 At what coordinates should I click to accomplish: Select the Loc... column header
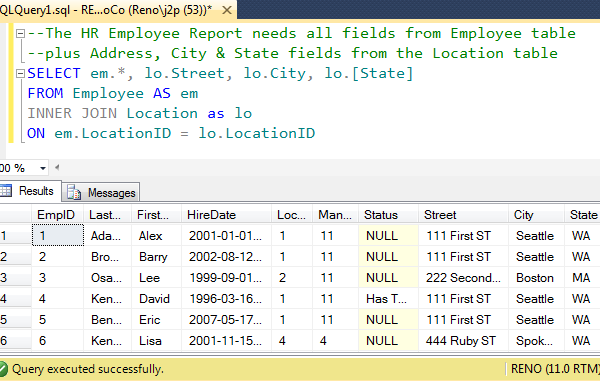pos(292,215)
